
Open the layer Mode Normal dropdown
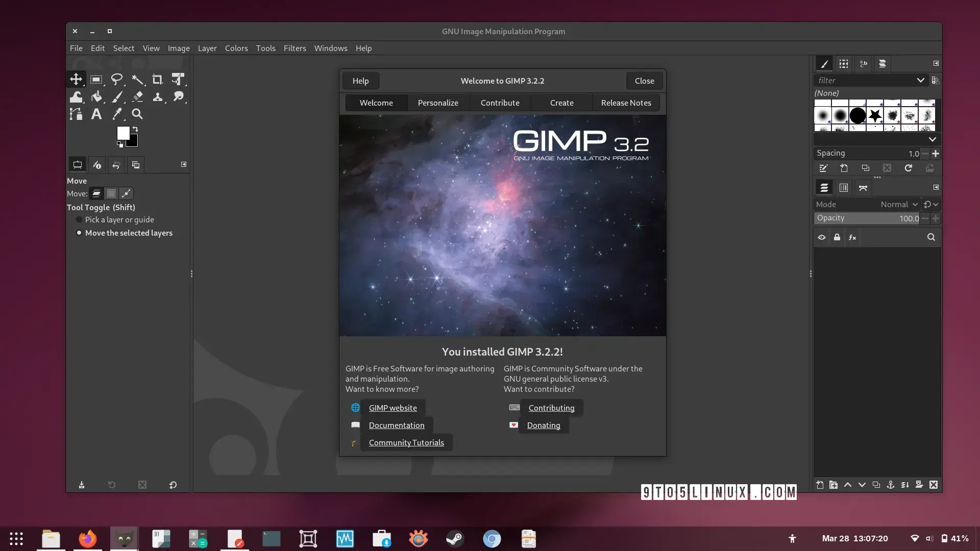tap(898, 205)
